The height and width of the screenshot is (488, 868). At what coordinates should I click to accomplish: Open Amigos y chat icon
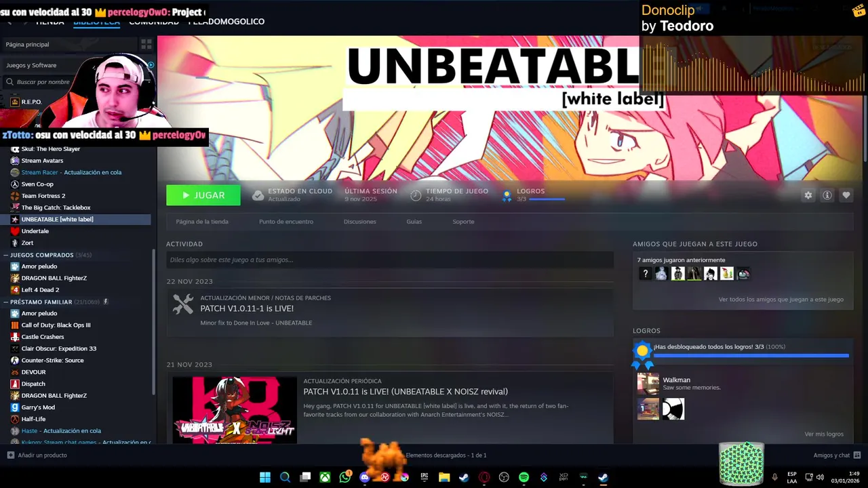[857, 455]
